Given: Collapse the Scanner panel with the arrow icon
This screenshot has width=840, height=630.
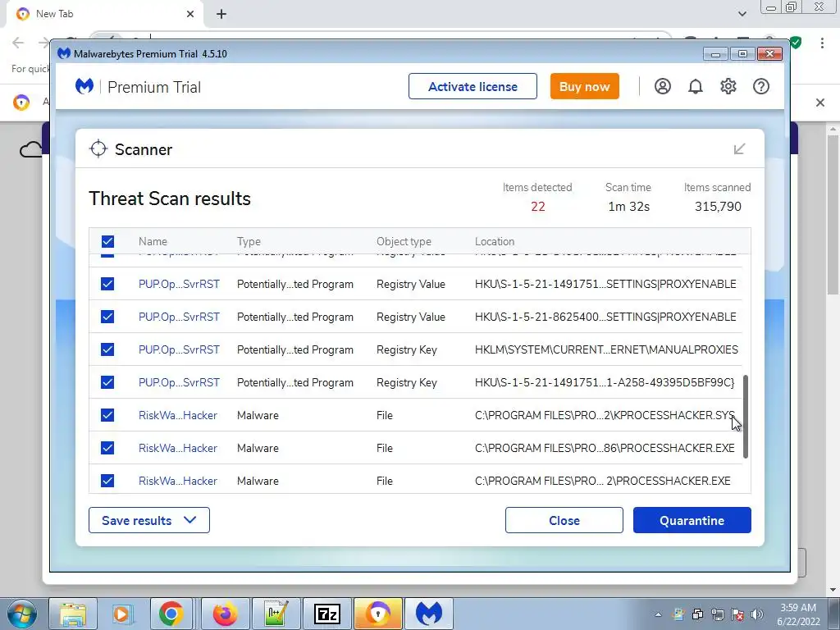Looking at the screenshot, I should (x=739, y=148).
